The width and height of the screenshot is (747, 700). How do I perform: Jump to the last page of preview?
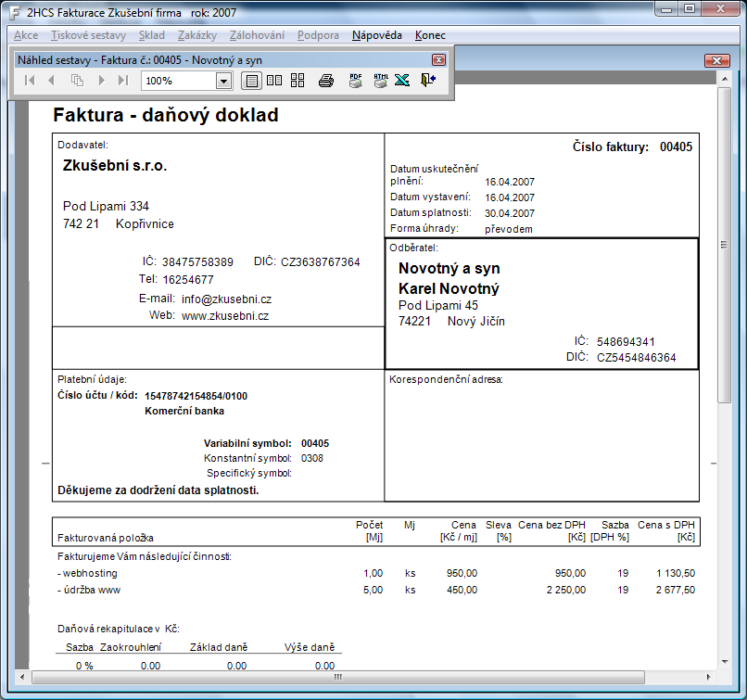tap(123, 81)
